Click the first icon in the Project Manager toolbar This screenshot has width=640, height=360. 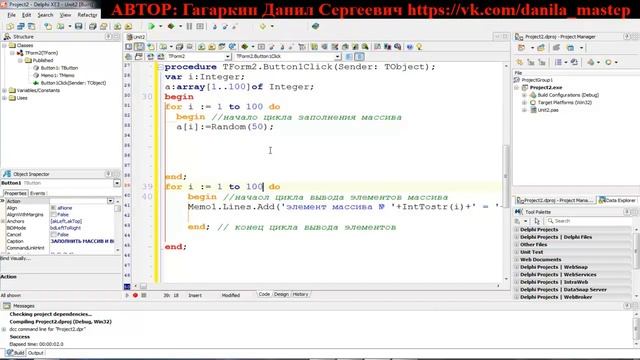(521, 48)
